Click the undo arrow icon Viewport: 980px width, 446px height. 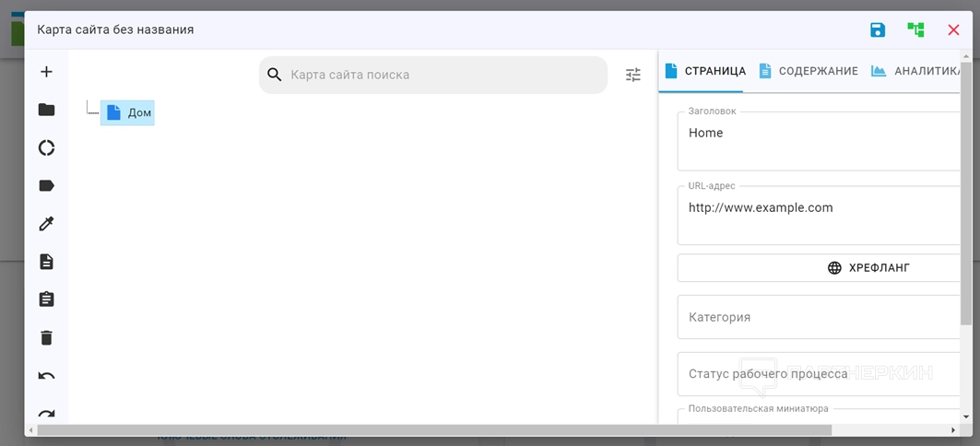46,376
